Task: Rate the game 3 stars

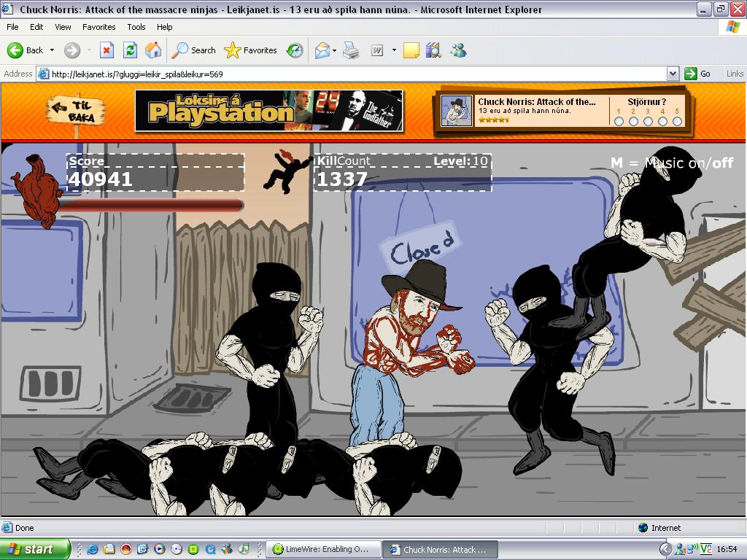Action: (x=648, y=122)
